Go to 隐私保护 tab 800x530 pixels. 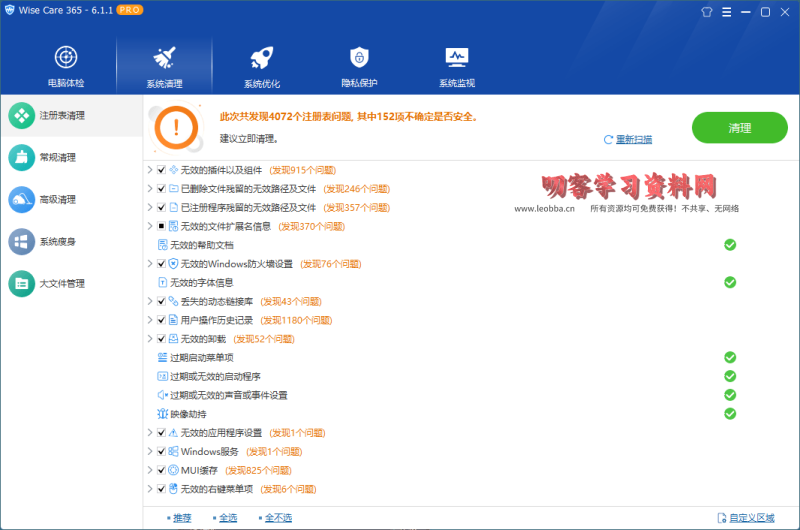coord(359,66)
